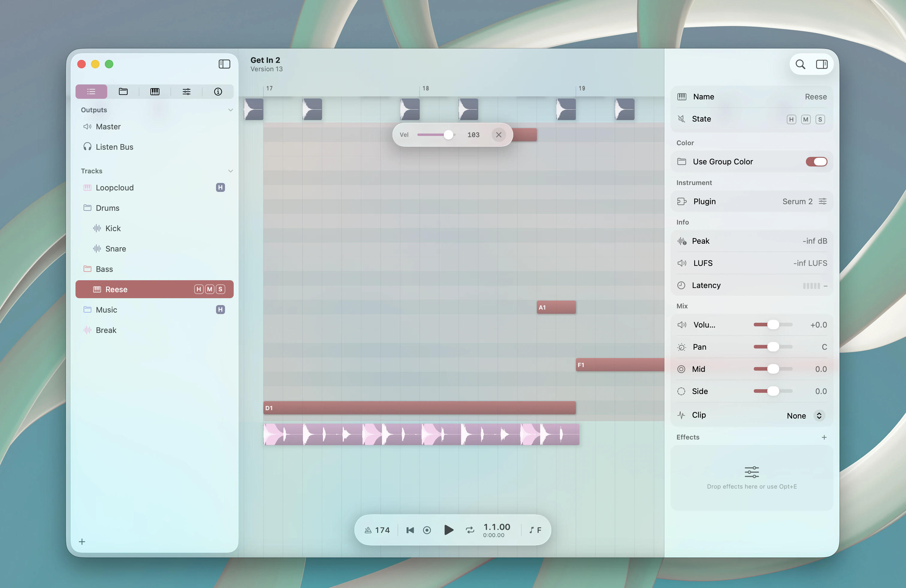Start playback with play button
The height and width of the screenshot is (588, 906).
[x=449, y=530]
